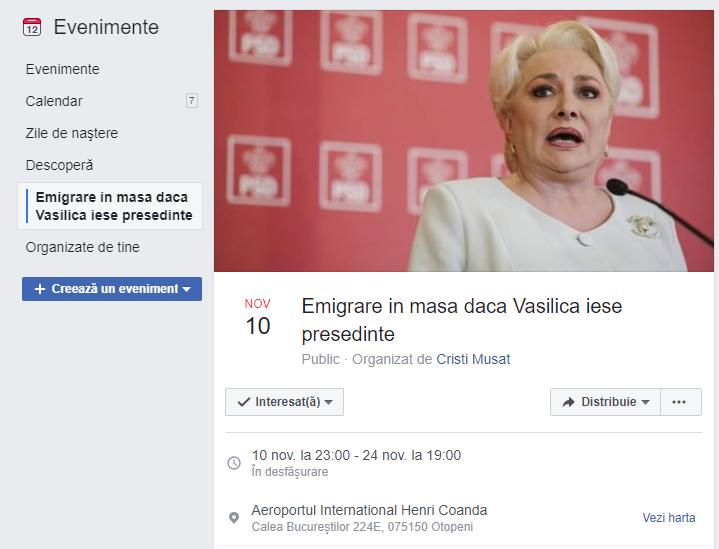The image size is (719, 549).
Task: Click the checkmark on Interesat(ă) button
Action: 243,402
